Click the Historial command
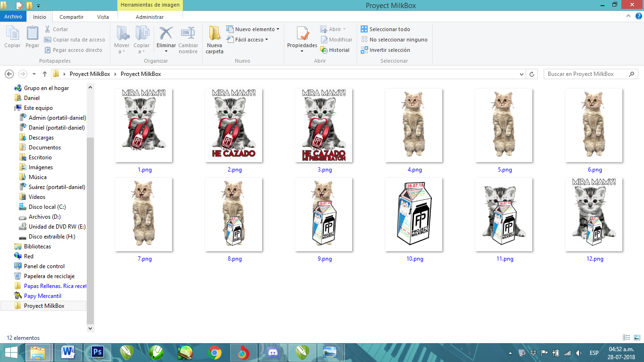This screenshot has height=362, width=644. point(335,50)
